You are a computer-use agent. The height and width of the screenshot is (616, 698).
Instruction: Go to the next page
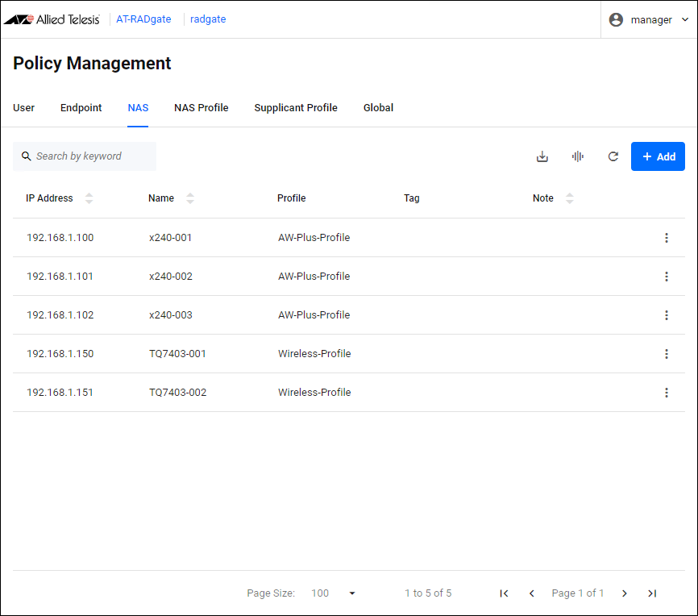(x=625, y=593)
